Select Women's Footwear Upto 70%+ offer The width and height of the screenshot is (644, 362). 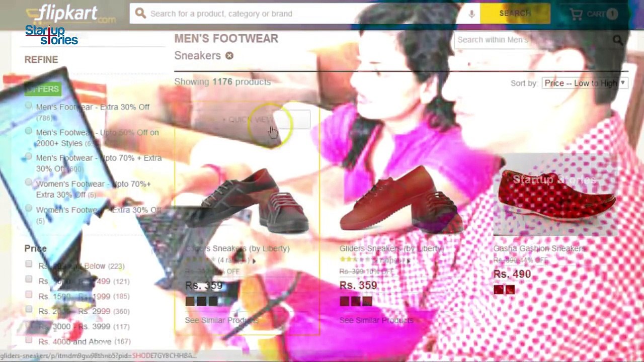(x=29, y=183)
